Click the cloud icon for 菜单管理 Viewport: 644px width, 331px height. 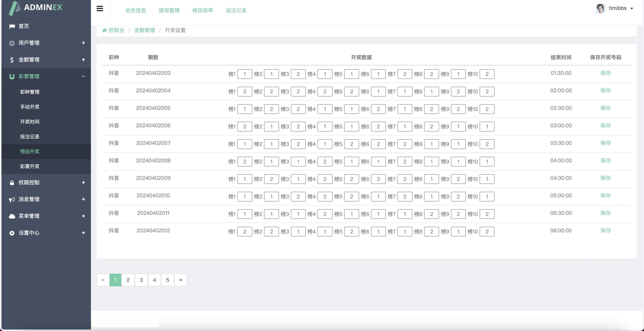tap(12, 216)
